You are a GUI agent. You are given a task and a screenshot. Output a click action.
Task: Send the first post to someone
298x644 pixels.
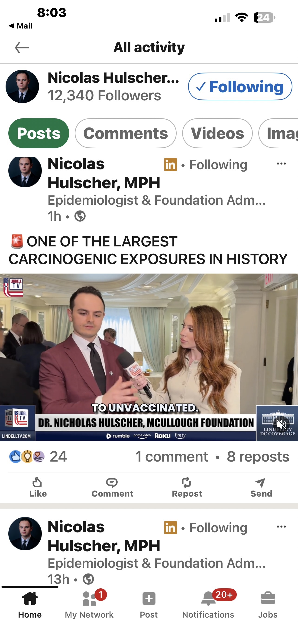[x=261, y=488]
